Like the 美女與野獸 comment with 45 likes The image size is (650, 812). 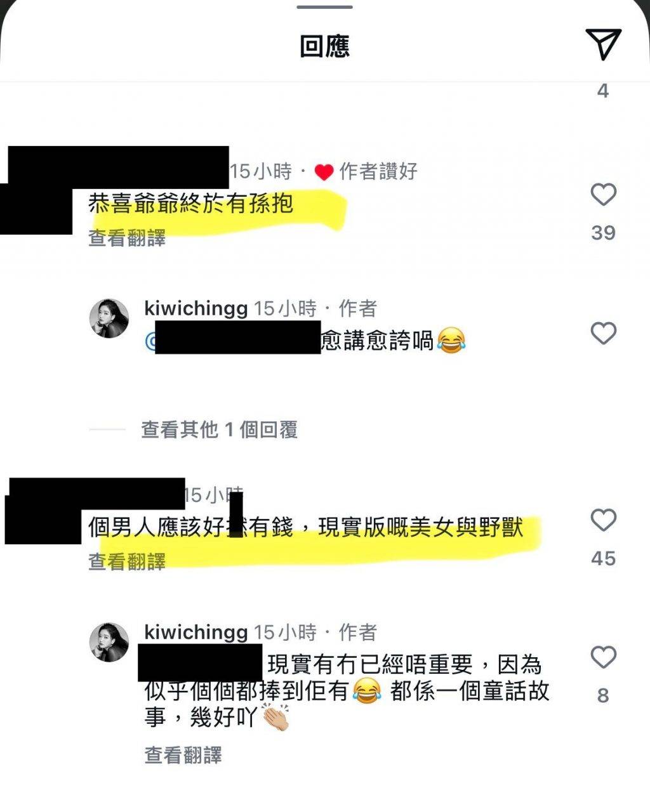click(x=603, y=520)
